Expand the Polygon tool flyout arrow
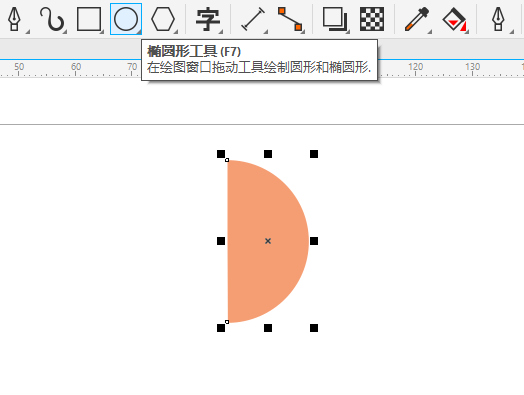The height and width of the screenshot is (395, 524). pos(176,32)
